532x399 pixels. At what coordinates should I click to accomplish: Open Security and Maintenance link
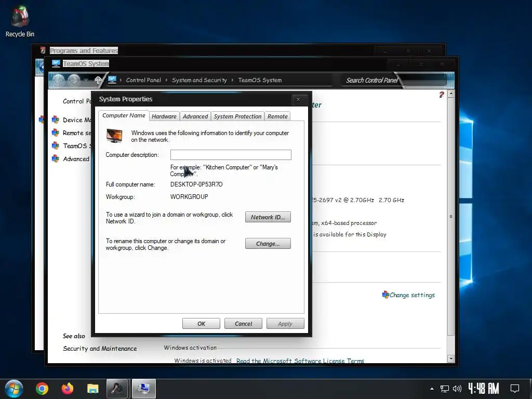point(100,349)
